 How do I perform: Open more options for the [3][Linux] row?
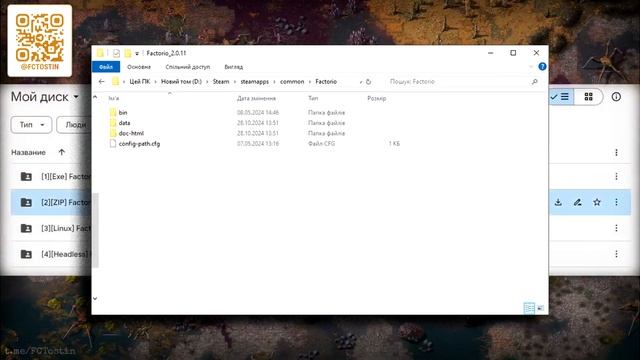616,228
